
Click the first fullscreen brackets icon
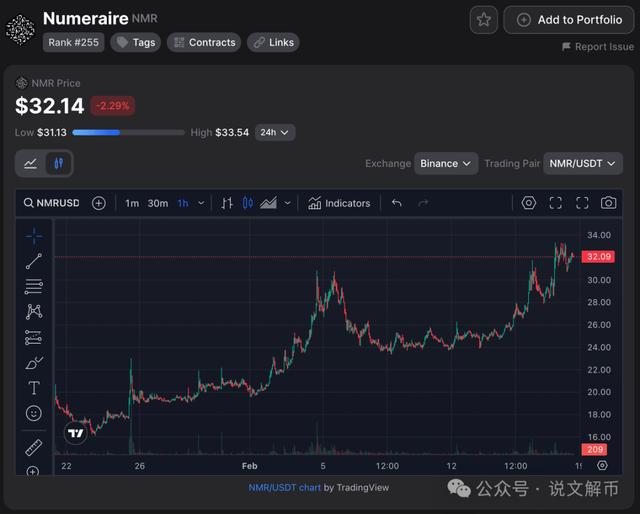pyautogui.click(x=556, y=203)
